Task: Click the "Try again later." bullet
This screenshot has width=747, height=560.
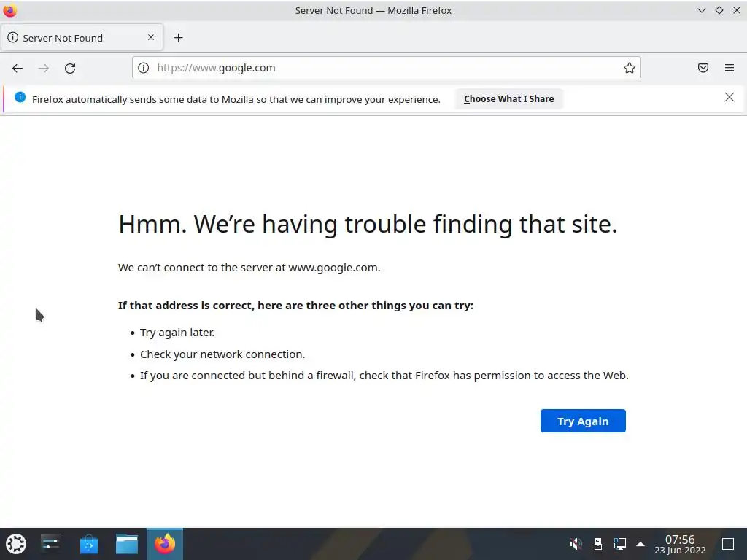Action: point(177,332)
